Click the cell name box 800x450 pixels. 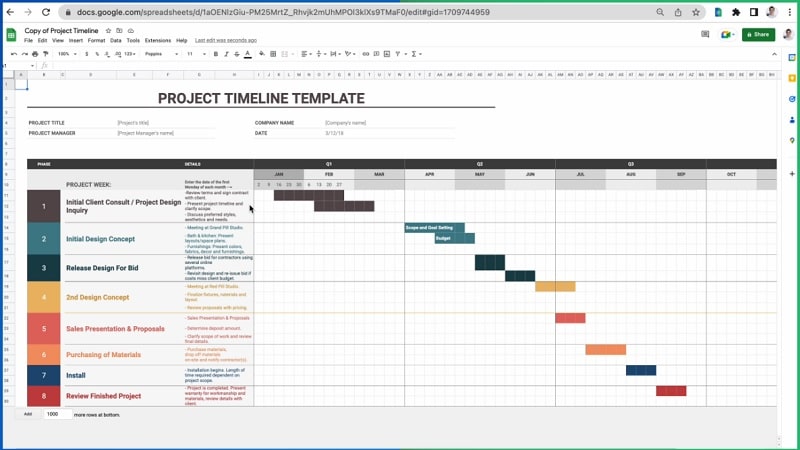[x=18, y=65]
